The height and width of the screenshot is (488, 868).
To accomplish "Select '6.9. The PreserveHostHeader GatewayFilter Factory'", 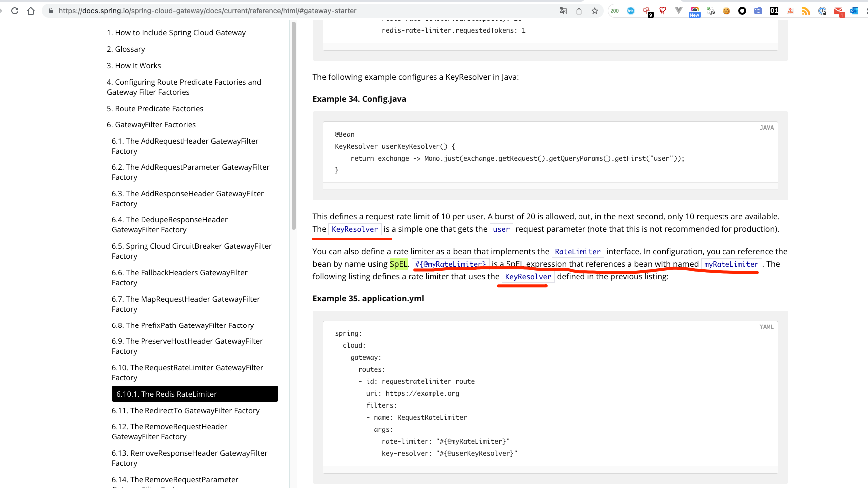I will 187,346.
